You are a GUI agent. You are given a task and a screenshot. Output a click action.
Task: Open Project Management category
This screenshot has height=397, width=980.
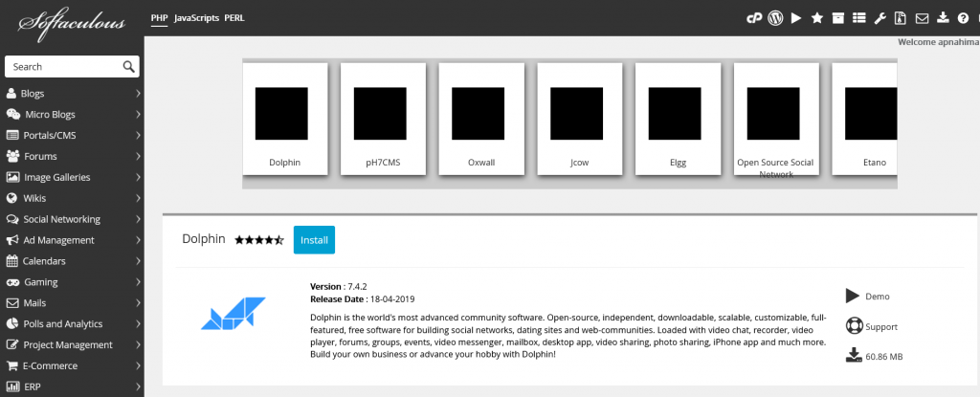coord(68,345)
